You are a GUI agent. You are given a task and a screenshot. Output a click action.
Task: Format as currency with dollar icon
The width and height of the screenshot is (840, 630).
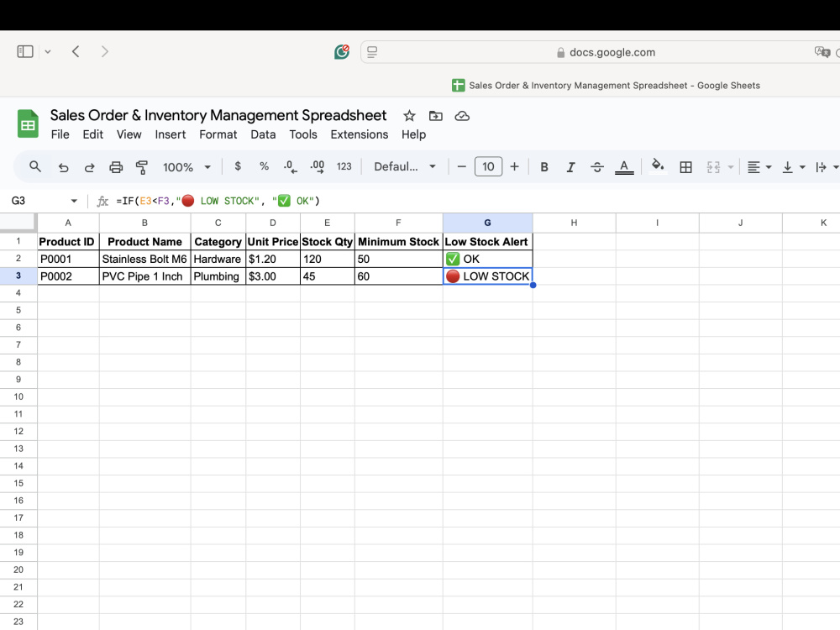click(x=238, y=166)
